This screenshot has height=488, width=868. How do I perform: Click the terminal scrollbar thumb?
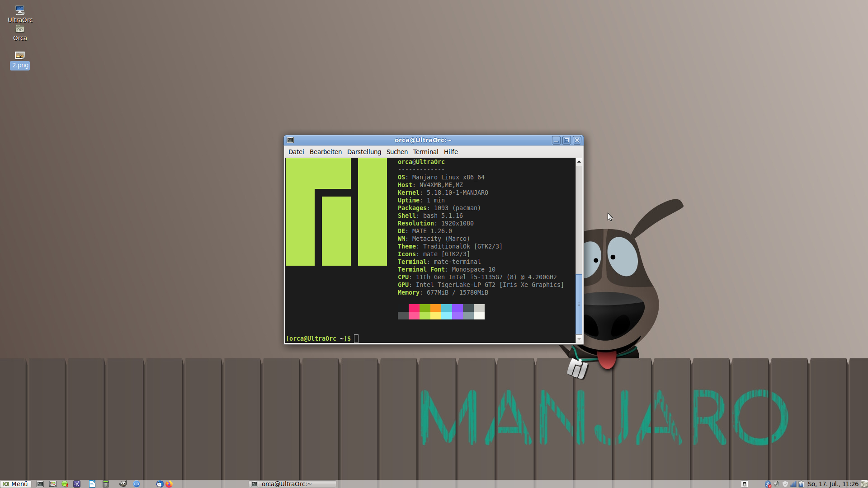point(579,304)
